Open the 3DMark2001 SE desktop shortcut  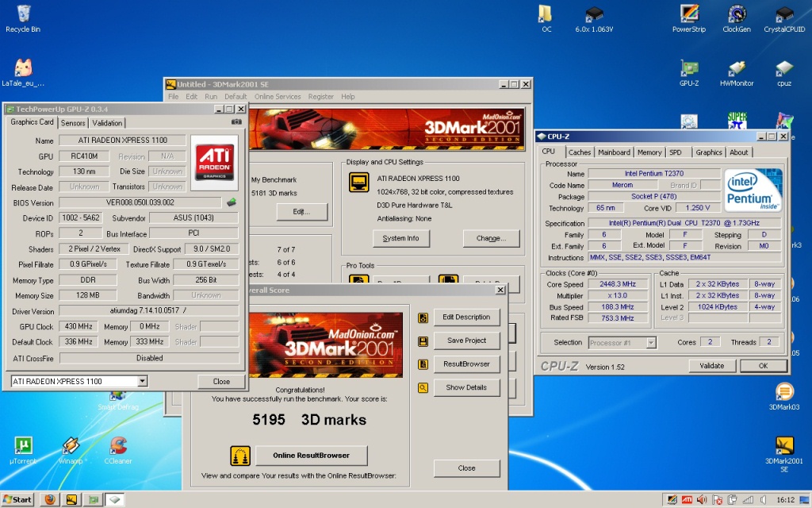click(x=784, y=454)
